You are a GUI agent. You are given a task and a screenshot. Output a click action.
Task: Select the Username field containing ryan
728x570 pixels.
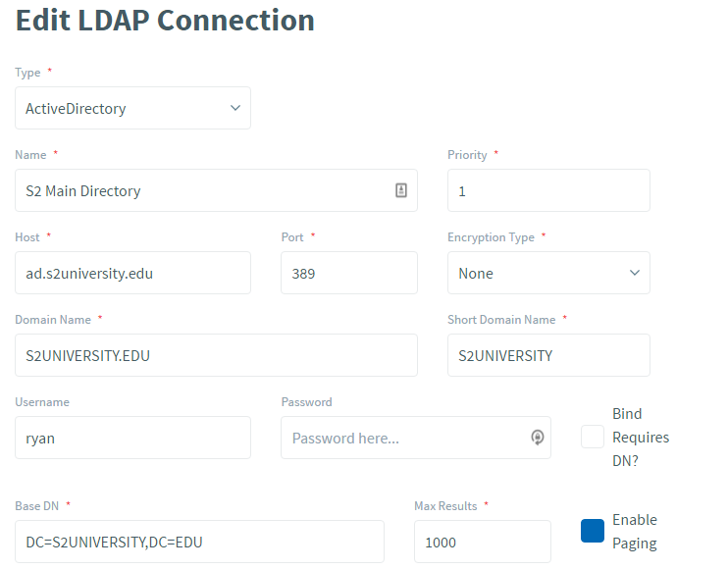132,438
